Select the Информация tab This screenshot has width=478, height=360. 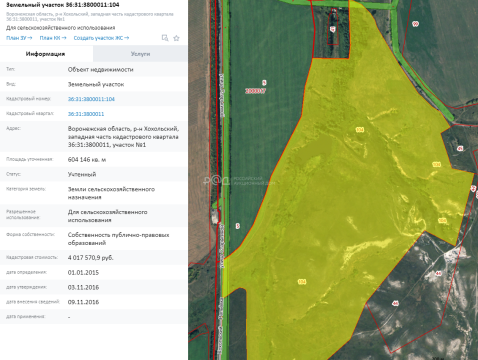pyautogui.click(x=46, y=54)
